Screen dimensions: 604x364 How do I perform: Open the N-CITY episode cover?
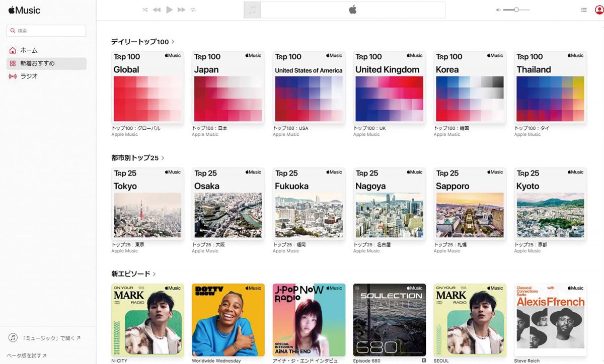point(147,320)
